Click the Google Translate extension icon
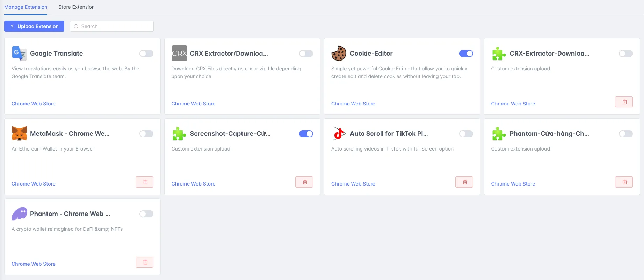This screenshot has height=280, width=644. point(19,54)
